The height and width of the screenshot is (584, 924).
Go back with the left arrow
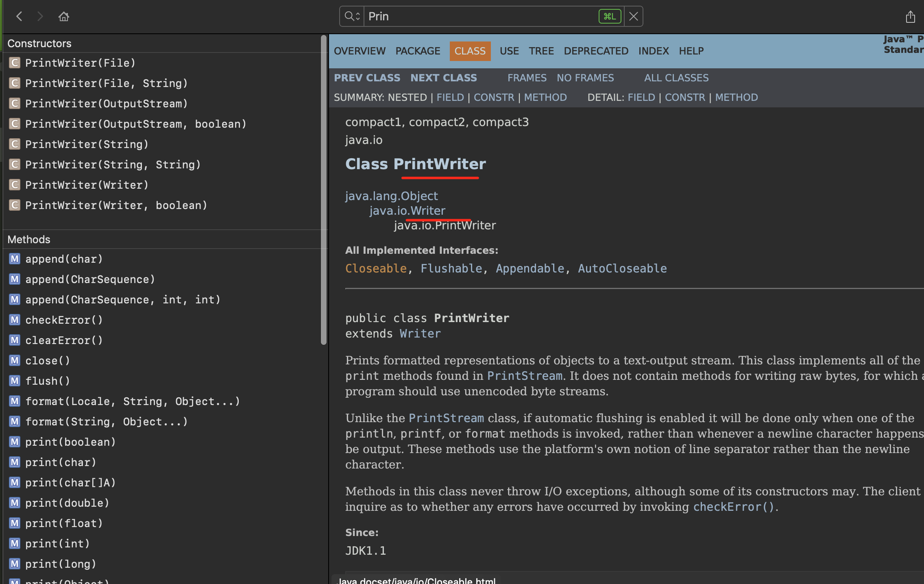(19, 16)
